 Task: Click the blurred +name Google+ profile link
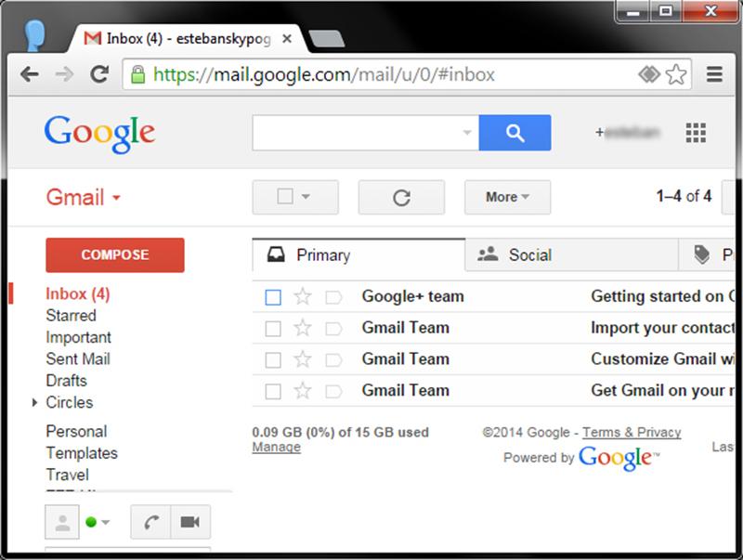click(x=628, y=133)
